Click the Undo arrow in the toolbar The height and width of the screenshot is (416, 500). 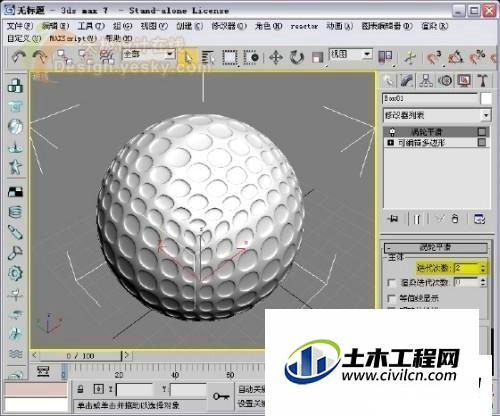click(x=18, y=57)
